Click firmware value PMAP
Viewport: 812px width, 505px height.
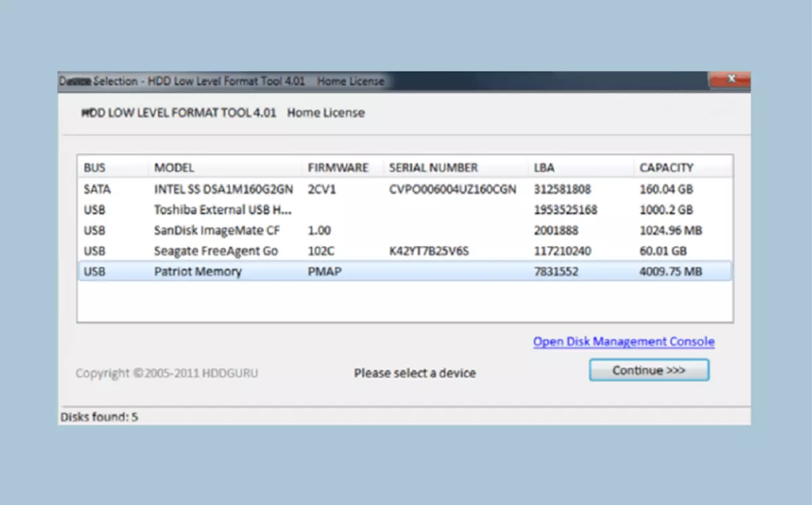(x=324, y=271)
